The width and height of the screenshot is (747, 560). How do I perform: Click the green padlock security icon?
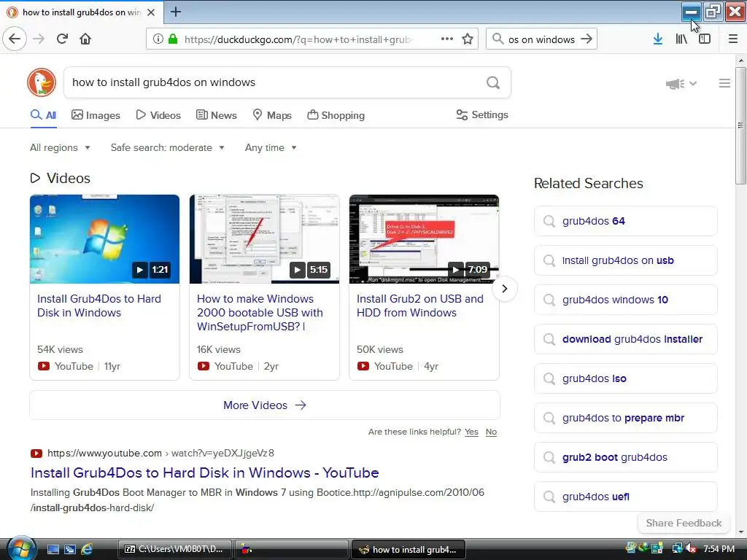pyautogui.click(x=173, y=39)
